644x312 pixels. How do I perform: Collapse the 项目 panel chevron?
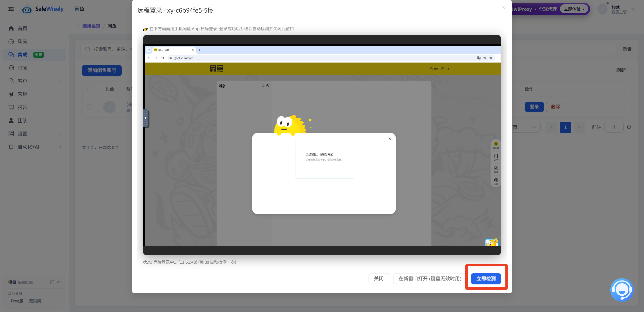coord(59,282)
